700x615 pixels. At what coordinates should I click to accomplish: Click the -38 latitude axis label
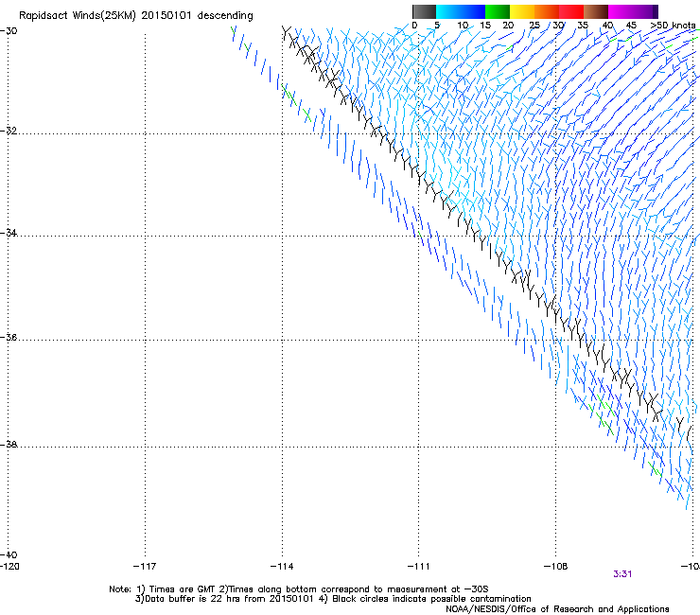9,445
